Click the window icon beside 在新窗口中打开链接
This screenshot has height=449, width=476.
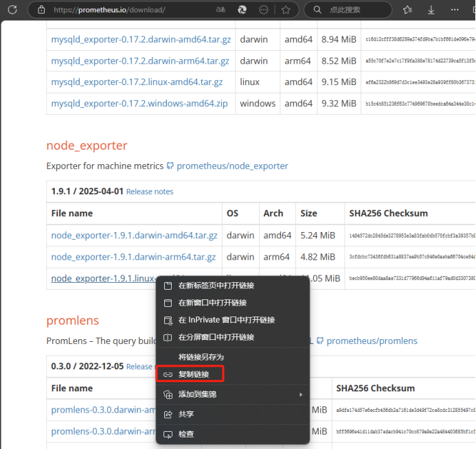pyautogui.click(x=168, y=303)
